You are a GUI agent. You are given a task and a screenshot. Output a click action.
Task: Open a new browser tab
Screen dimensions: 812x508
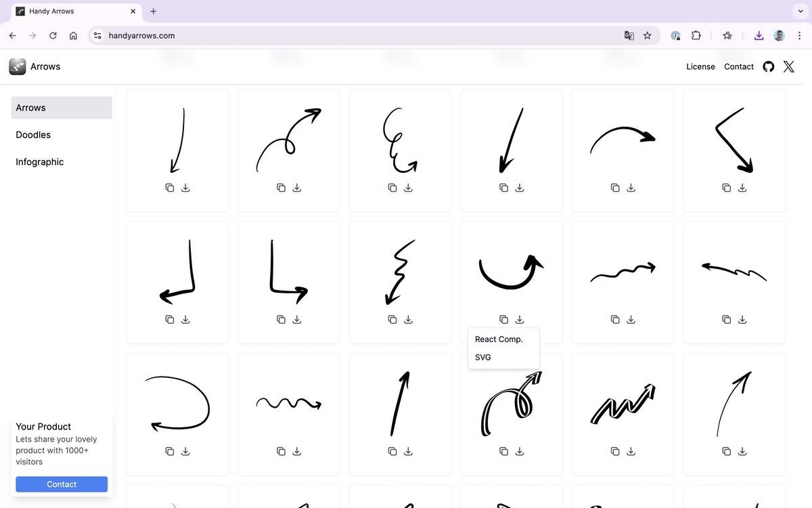click(154, 11)
